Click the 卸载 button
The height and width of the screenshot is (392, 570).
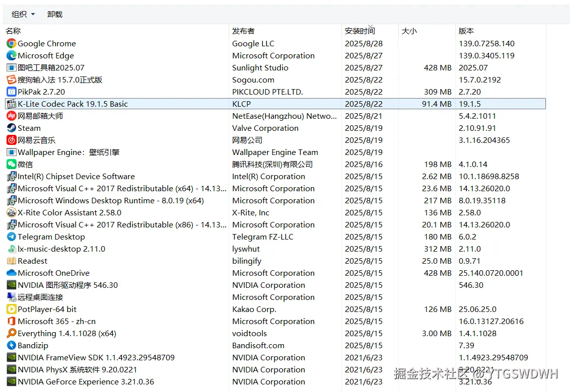click(54, 14)
